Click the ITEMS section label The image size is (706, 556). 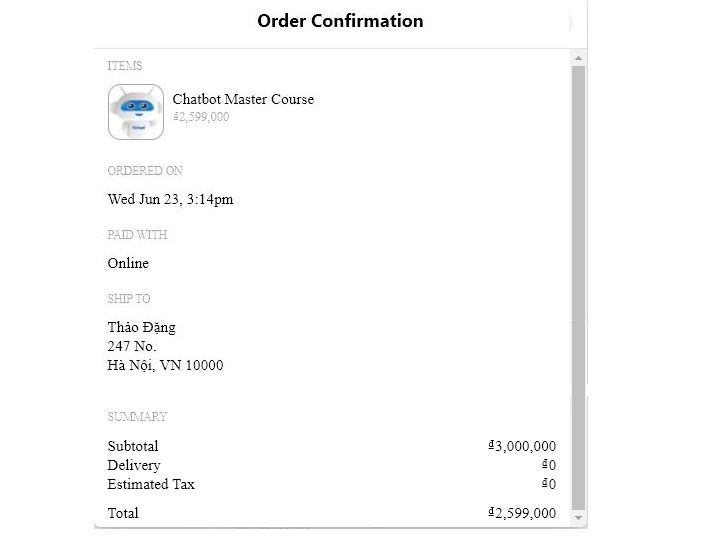(x=125, y=66)
